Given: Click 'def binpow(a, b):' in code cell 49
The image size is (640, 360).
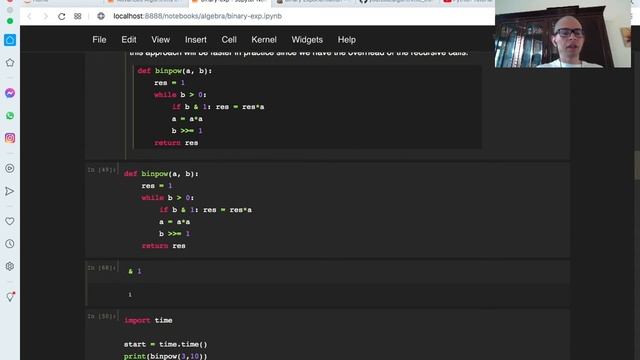Looking at the screenshot, I should pyautogui.click(x=161, y=174).
